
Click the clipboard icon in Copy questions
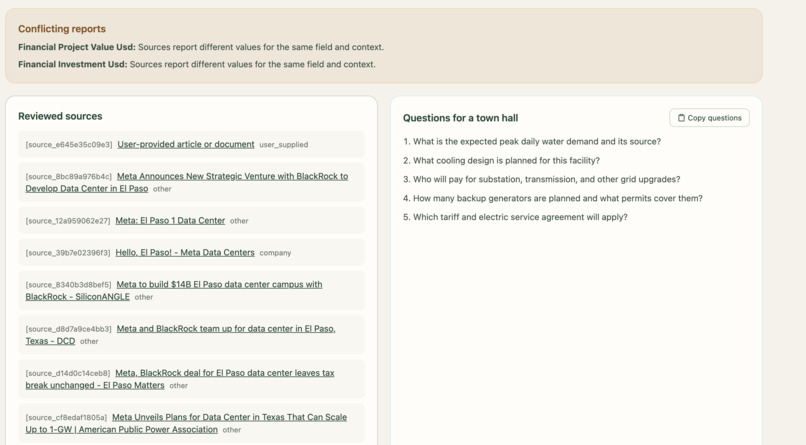[x=681, y=118]
